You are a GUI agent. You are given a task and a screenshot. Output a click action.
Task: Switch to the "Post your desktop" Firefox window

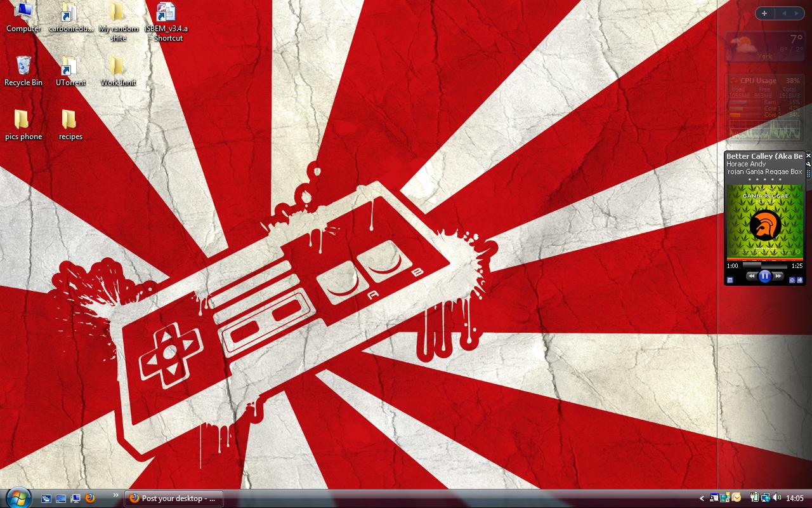173,498
